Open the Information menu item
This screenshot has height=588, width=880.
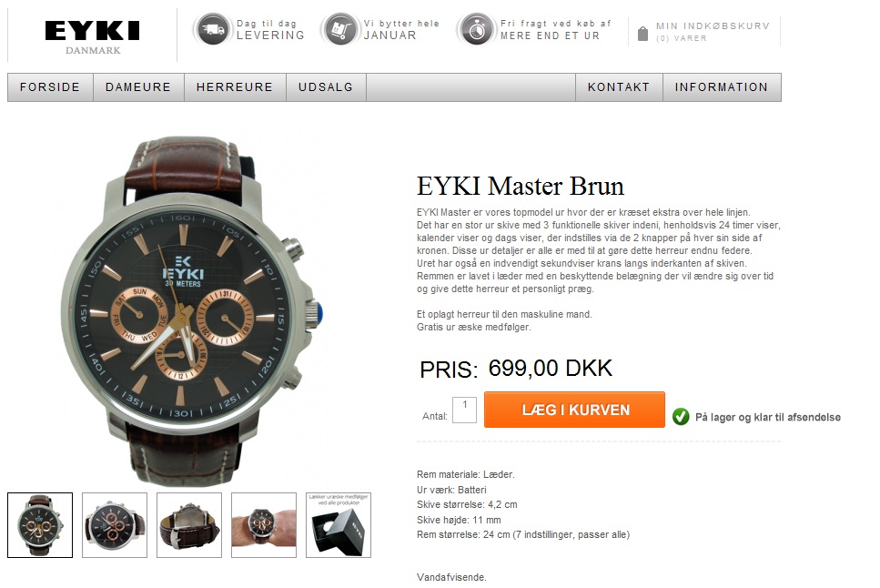click(722, 87)
